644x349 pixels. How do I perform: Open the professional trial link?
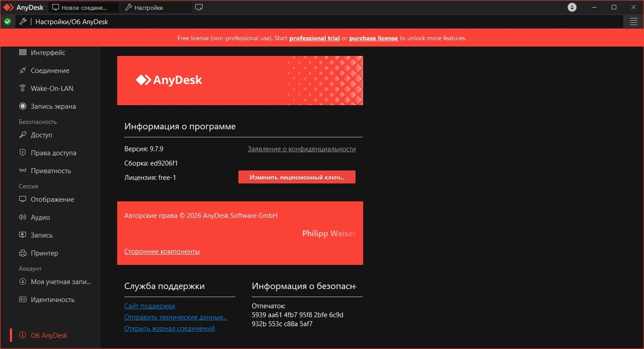(x=314, y=38)
